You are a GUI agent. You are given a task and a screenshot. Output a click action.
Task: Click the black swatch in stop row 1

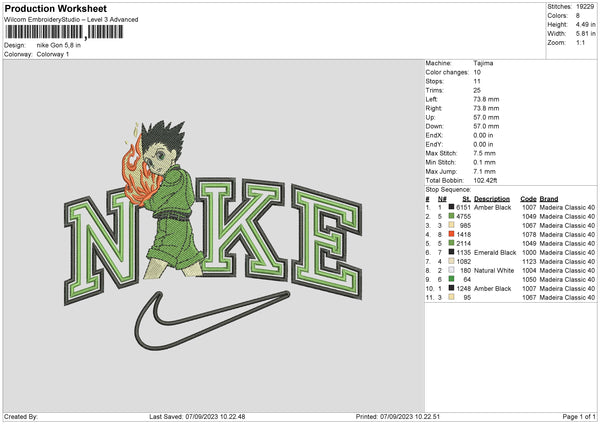[x=452, y=207]
